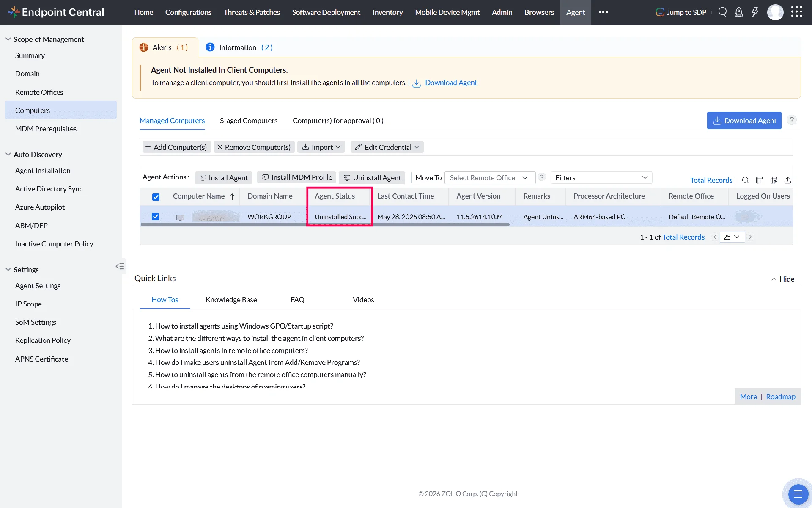Viewport: 812px width, 508px height.
Task: Export the computers table
Action: click(x=788, y=180)
